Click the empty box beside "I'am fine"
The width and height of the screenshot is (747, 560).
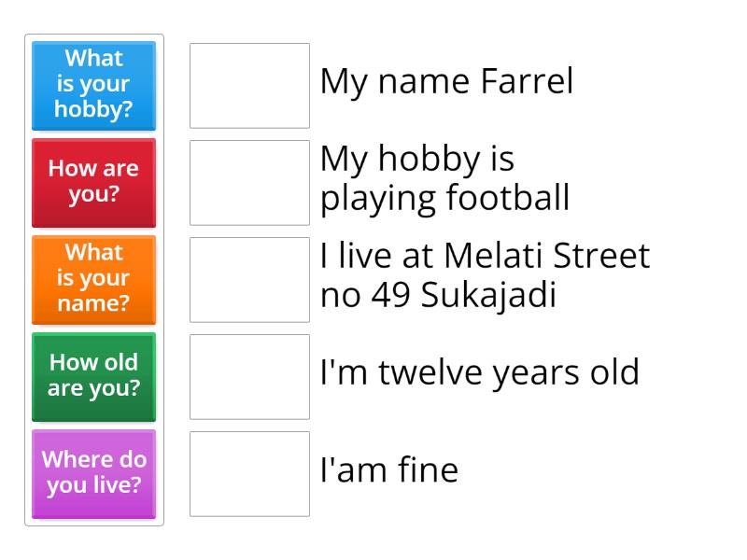click(249, 471)
